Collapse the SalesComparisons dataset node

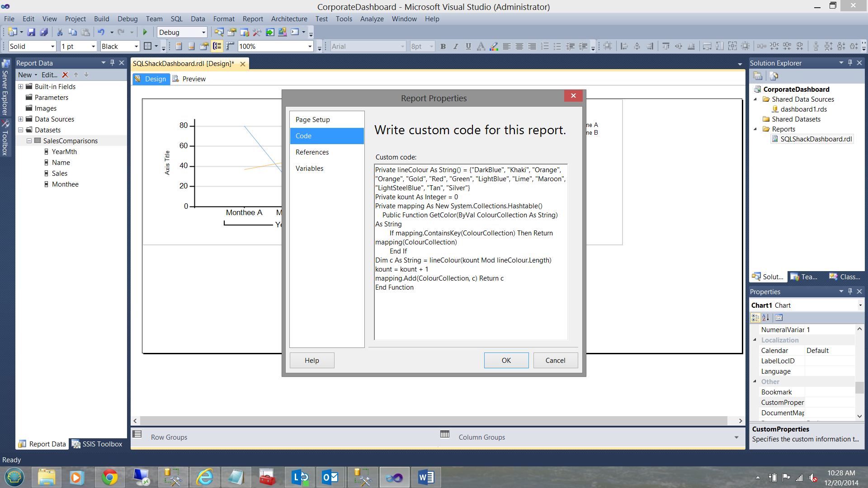(29, 141)
